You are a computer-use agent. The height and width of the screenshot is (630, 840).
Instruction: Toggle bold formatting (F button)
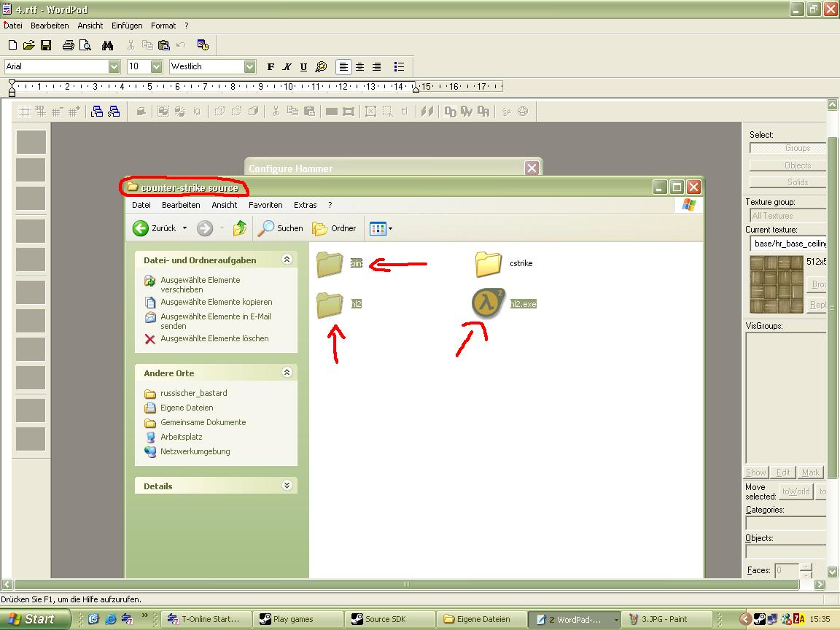coord(271,66)
